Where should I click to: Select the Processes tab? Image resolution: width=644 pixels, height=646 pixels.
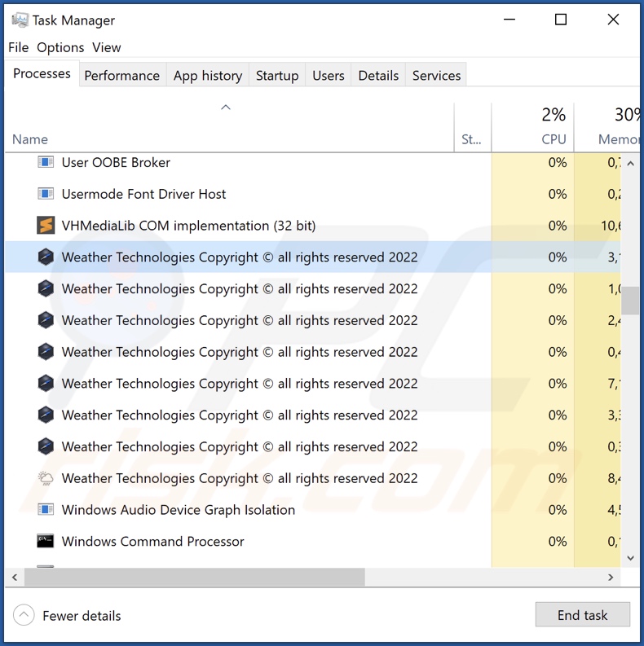(x=42, y=73)
